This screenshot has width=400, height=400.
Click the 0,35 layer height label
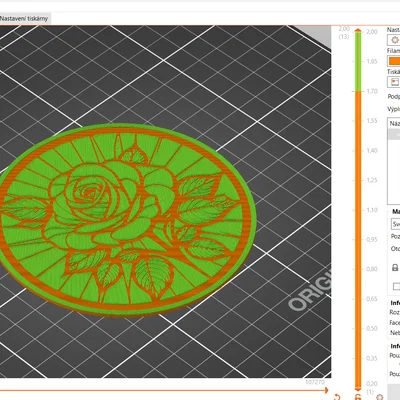(x=372, y=358)
